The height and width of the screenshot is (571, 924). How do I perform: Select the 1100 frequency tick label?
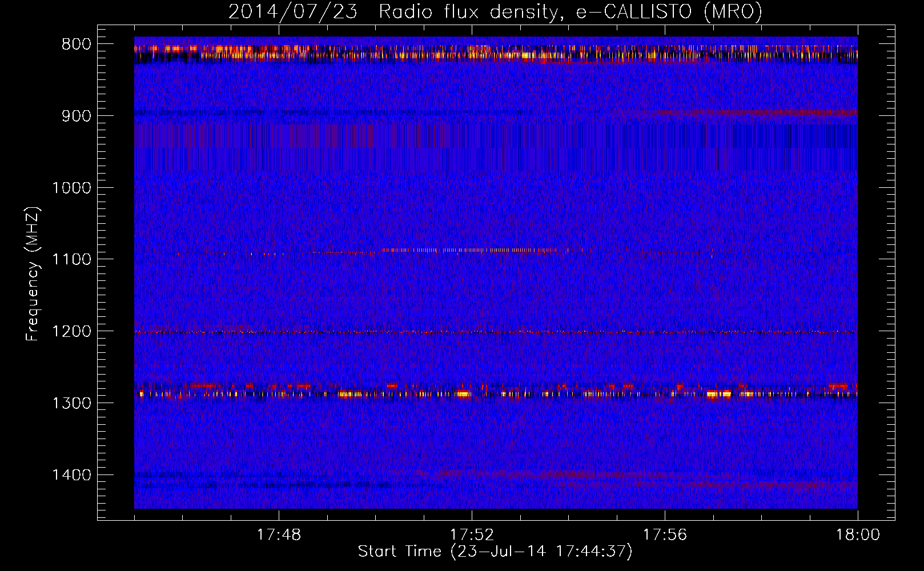tap(71, 259)
